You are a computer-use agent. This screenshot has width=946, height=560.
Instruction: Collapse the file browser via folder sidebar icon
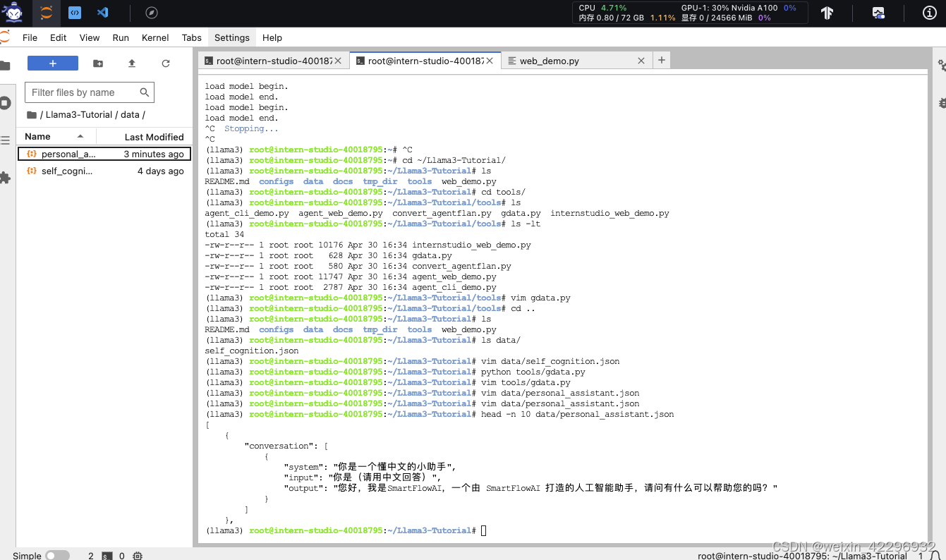coord(6,63)
